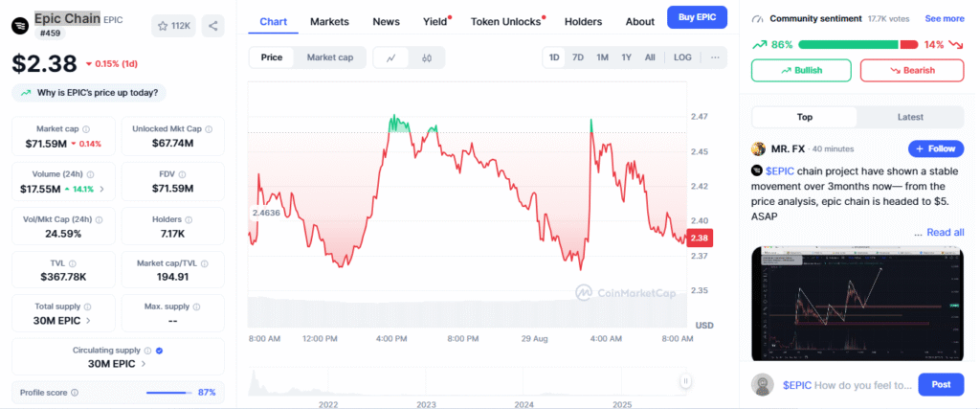Screen dimensions: 980x409
Task: Click Read all on the post
Action: tap(945, 232)
